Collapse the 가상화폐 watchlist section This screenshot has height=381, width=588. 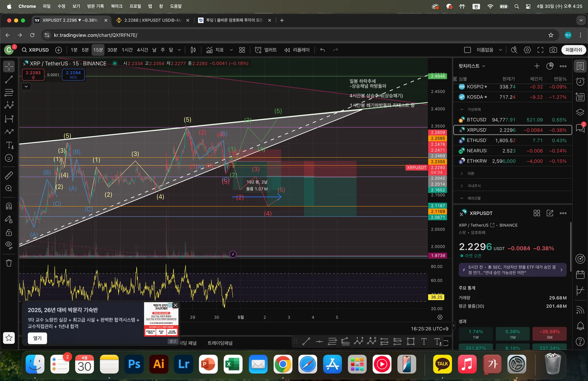click(474, 109)
